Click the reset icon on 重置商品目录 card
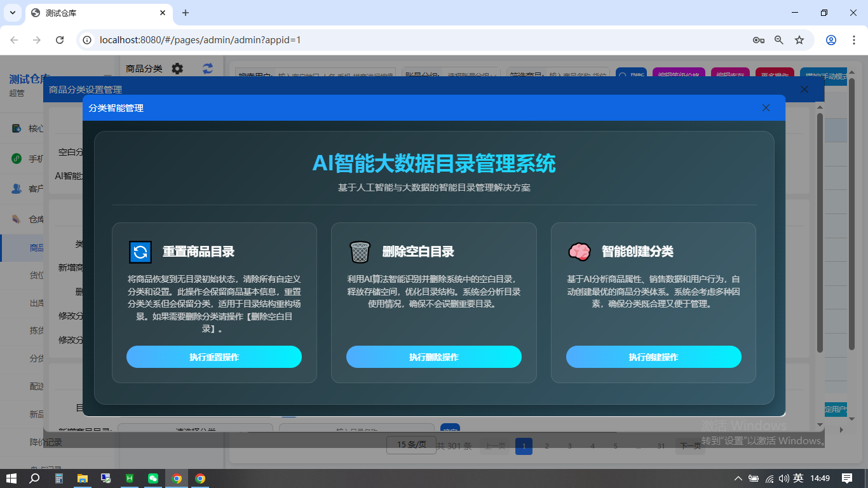Viewport: 868px width, 488px height. click(x=141, y=252)
